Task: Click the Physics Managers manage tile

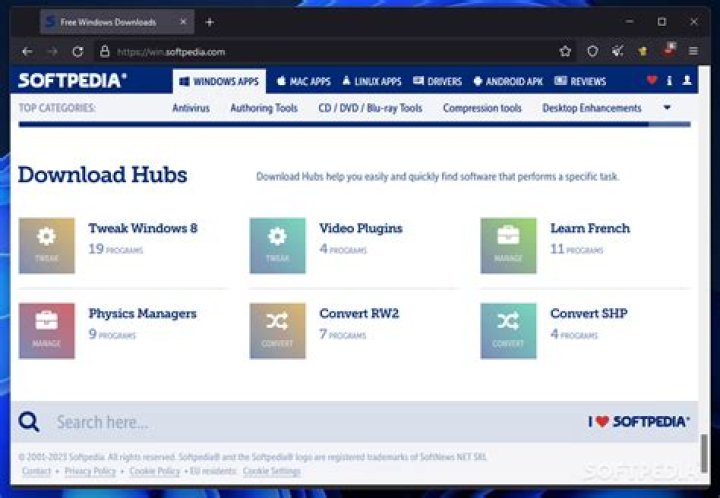Action: [46, 330]
